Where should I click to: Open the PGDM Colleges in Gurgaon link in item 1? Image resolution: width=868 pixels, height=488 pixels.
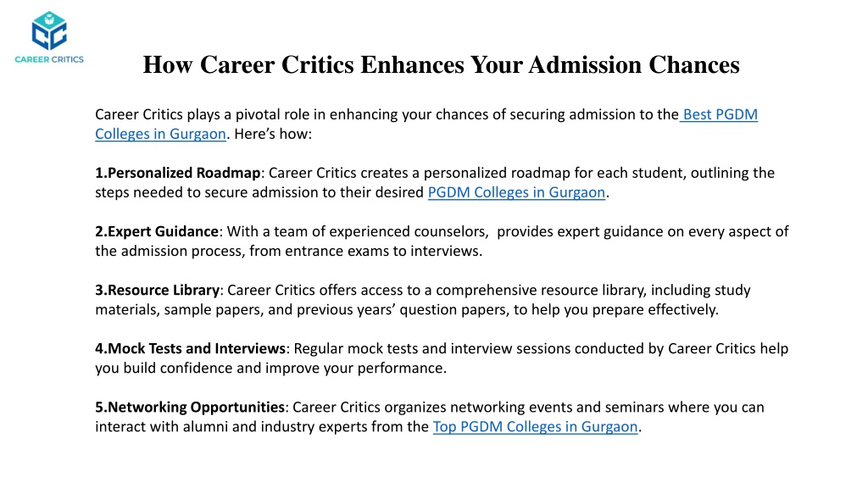tap(516, 192)
